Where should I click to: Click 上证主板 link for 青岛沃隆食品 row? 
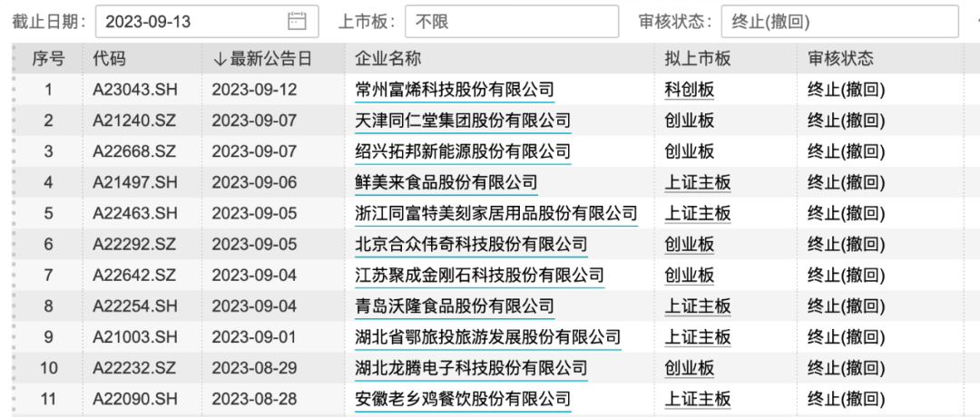(698, 306)
